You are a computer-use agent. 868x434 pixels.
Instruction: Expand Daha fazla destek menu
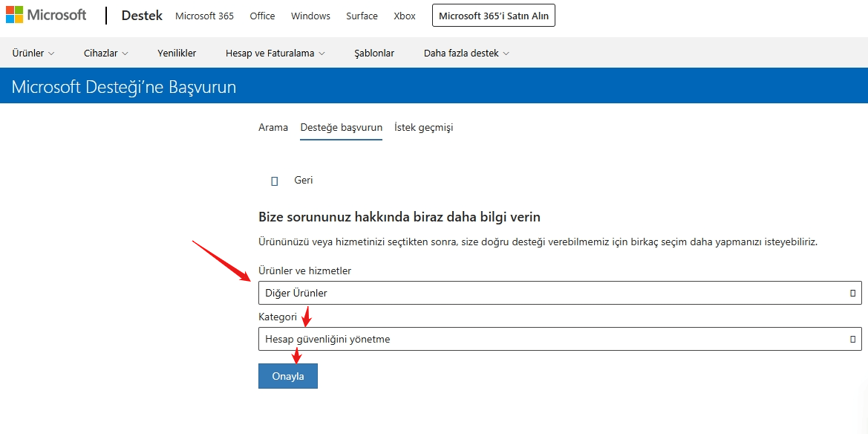point(466,54)
